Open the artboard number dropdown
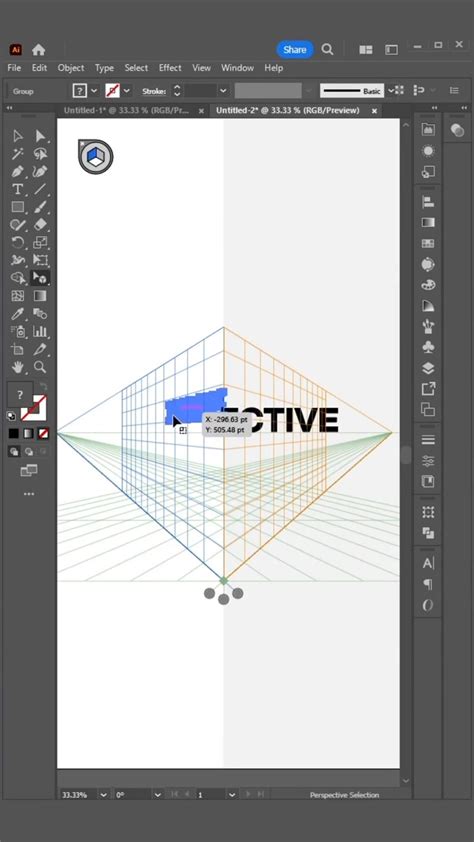Viewport: 474px width, 842px height. pos(232,795)
